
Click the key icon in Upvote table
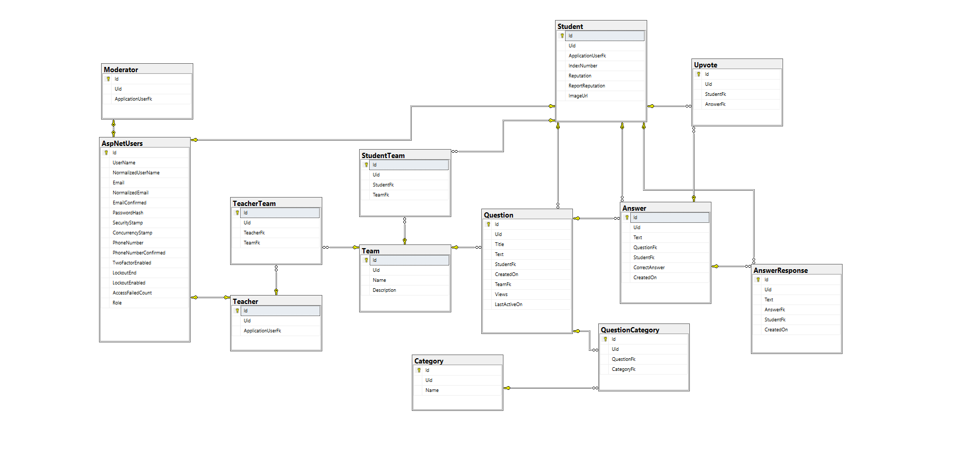(698, 74)
